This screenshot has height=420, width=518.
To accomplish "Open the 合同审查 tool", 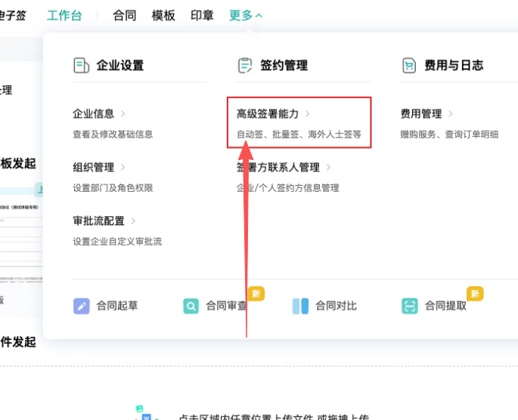I will (226, 306).
